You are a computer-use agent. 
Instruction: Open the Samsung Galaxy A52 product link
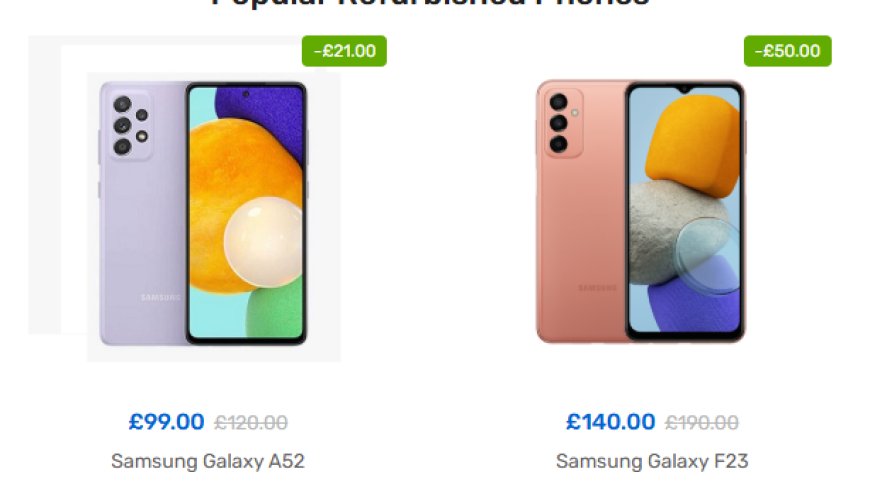(208, 461)
